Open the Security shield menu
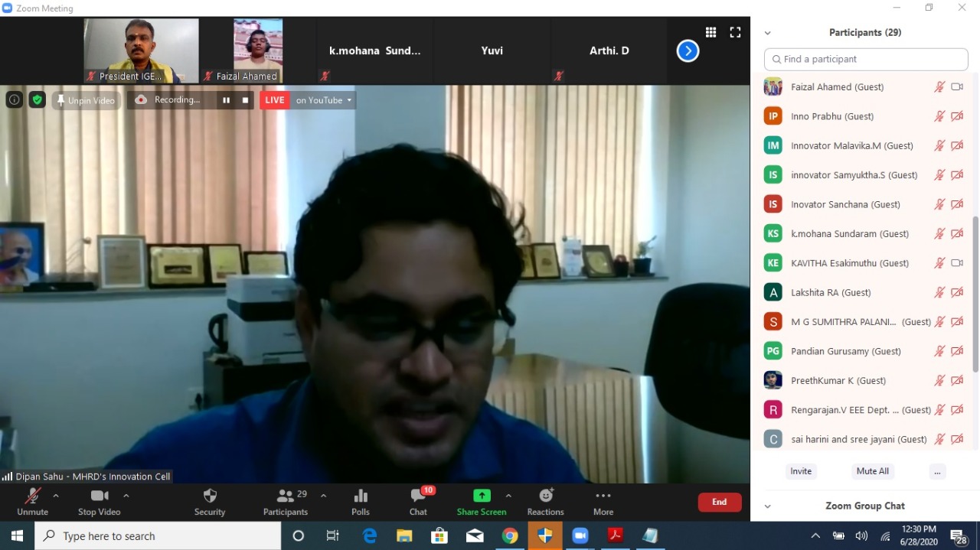 pos(210,501)
